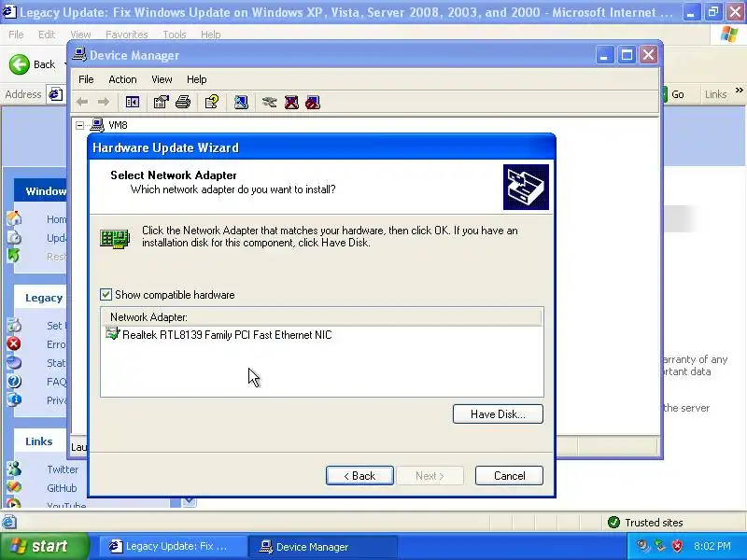Click the Set clock icon under Legacy
747x560 pixels.
[14, 325]
